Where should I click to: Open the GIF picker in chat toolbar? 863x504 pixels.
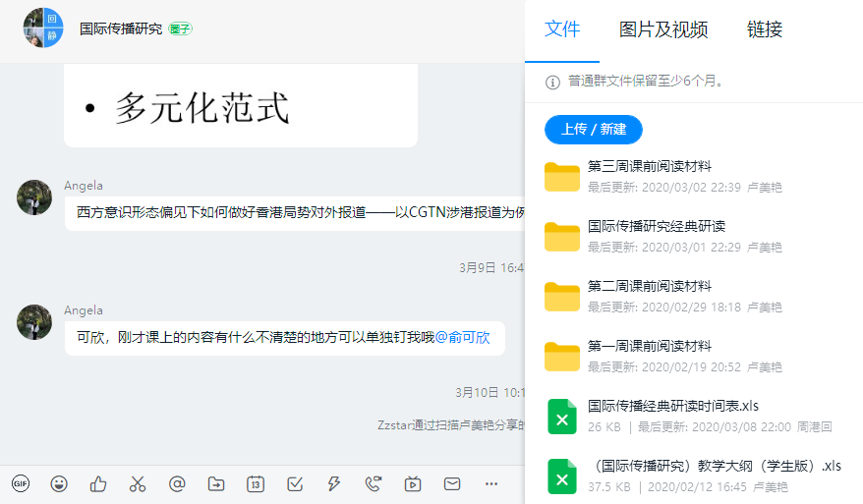pos(21,483)
